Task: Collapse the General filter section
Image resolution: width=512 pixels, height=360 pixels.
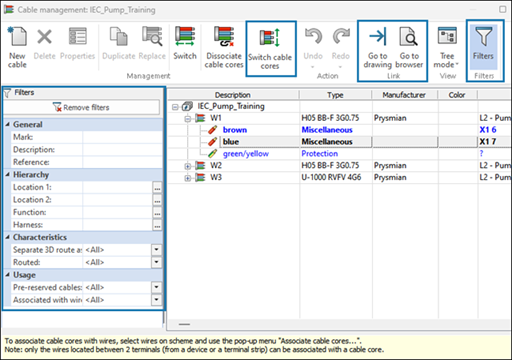Action: tap(8, 124)
